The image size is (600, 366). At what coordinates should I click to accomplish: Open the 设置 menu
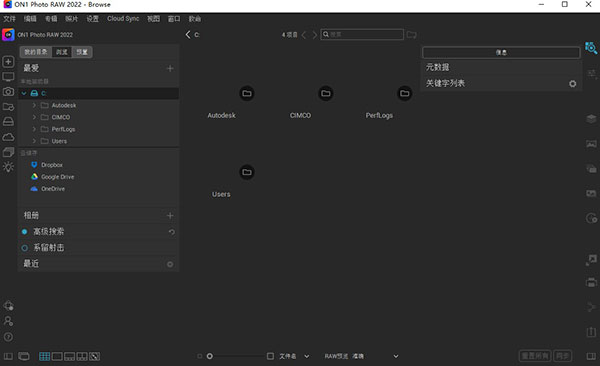click(x=92, y=19)
